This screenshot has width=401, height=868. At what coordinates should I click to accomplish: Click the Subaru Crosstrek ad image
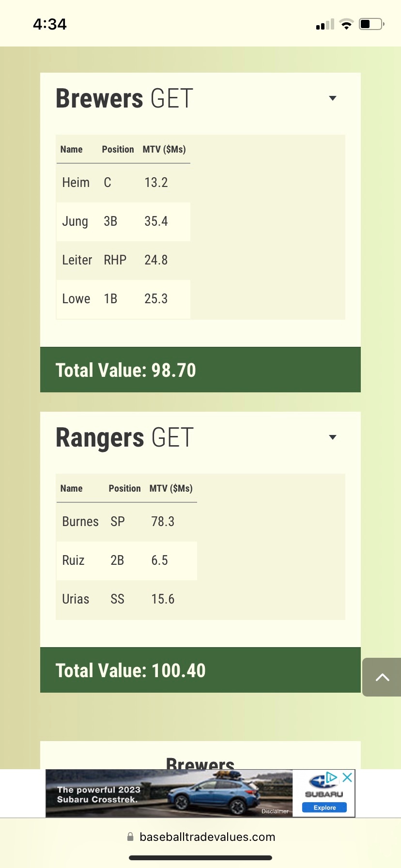click(170, 793)
